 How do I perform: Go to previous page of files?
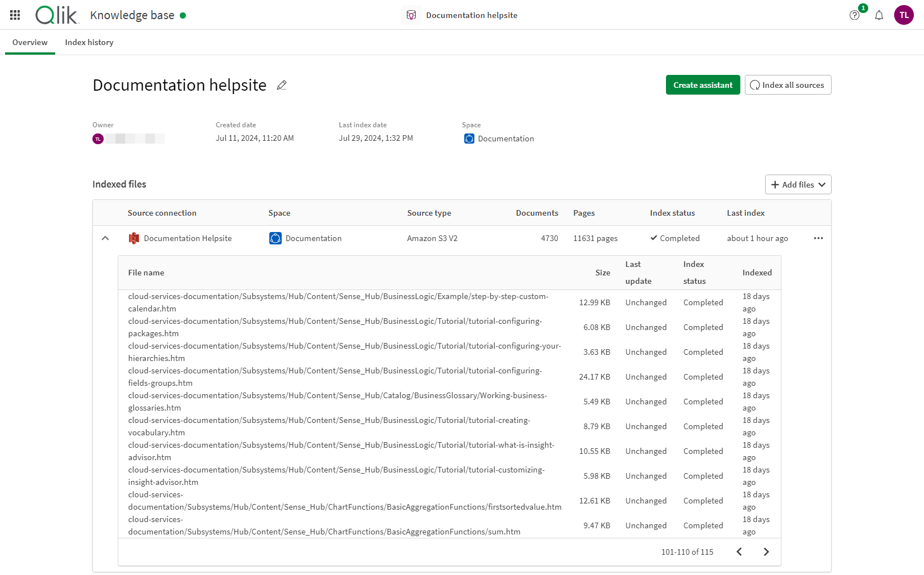pos(739,552)
